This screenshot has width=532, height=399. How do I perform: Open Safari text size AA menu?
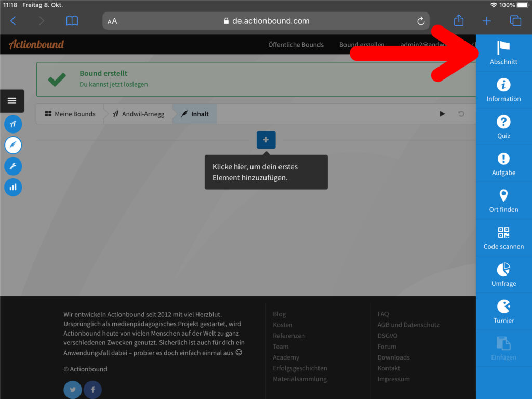click(112, 21)
